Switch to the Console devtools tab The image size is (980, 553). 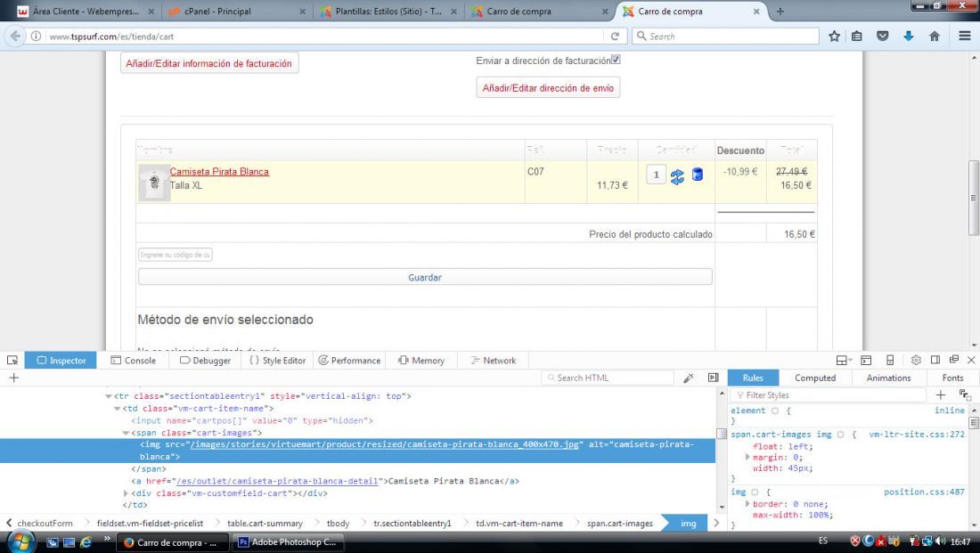pos(133,361)
